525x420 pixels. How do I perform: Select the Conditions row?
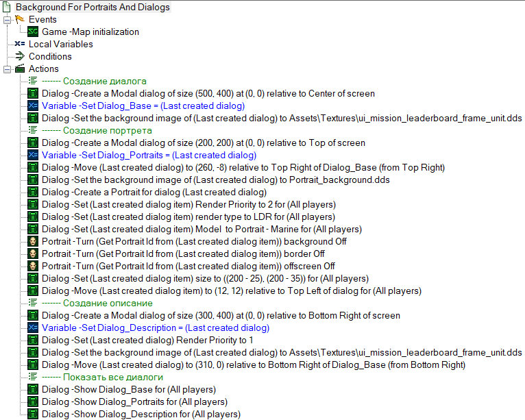[50, 57]
